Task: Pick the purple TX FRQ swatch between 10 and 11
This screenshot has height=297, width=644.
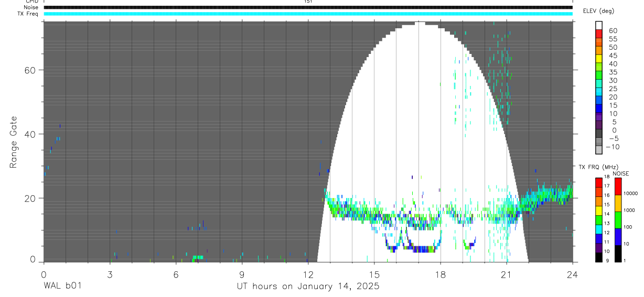Action: [x=598, y=248]
